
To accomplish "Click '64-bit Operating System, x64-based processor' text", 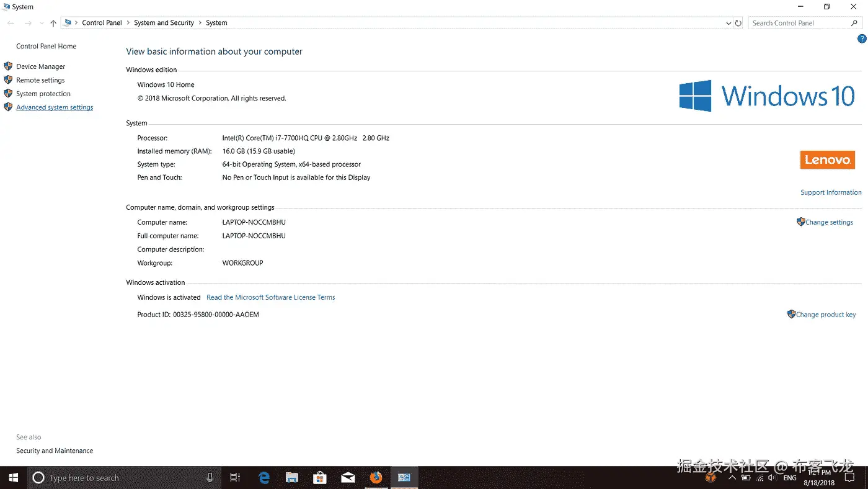I will (291, 164).
